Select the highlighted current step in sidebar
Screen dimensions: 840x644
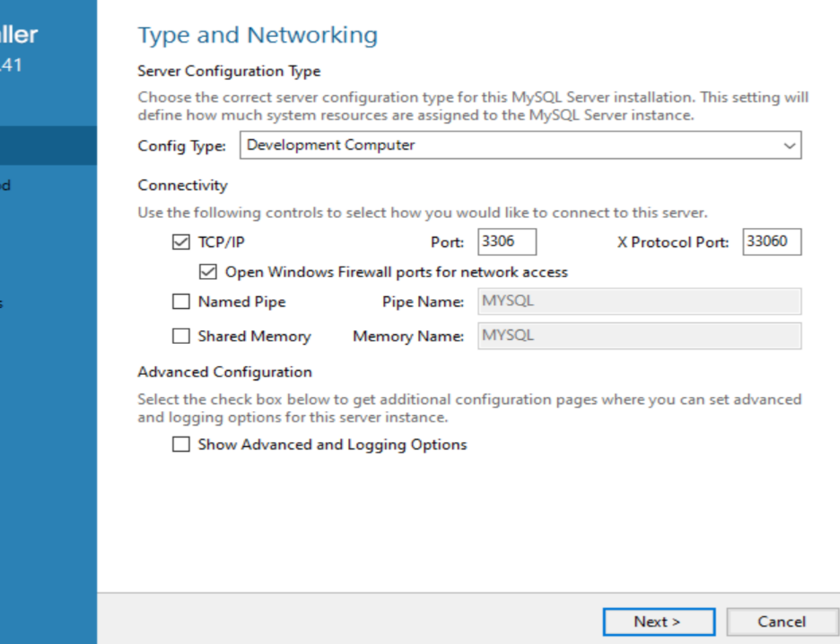click(x=48, y=145)
